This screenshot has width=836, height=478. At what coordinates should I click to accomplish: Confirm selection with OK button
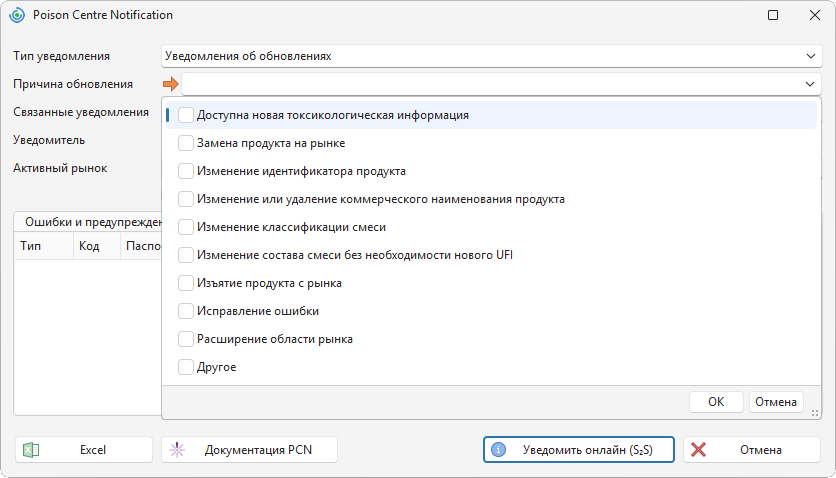pos(716,402)
